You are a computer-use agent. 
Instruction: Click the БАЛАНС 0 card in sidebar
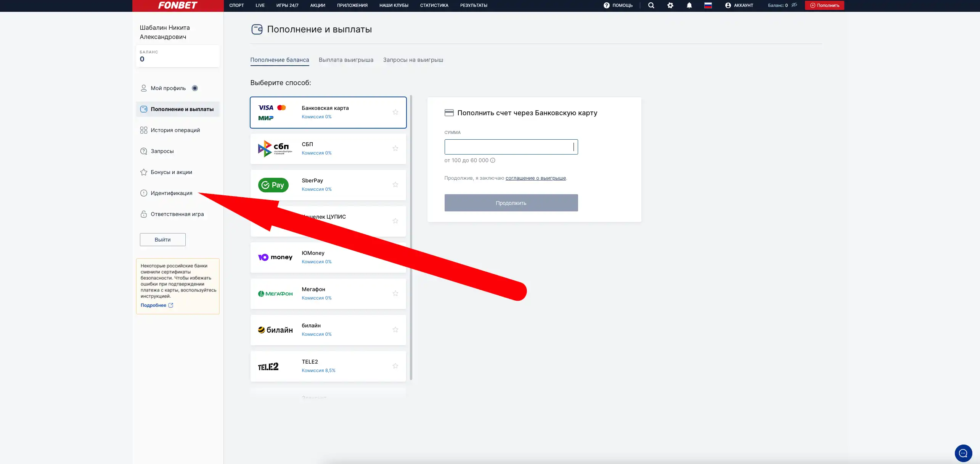(x=178, y=56)
